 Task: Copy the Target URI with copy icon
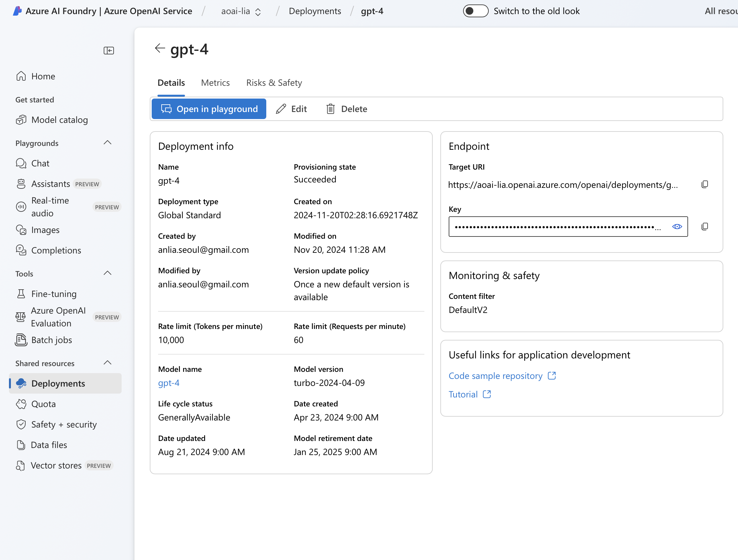click(704, 184)
